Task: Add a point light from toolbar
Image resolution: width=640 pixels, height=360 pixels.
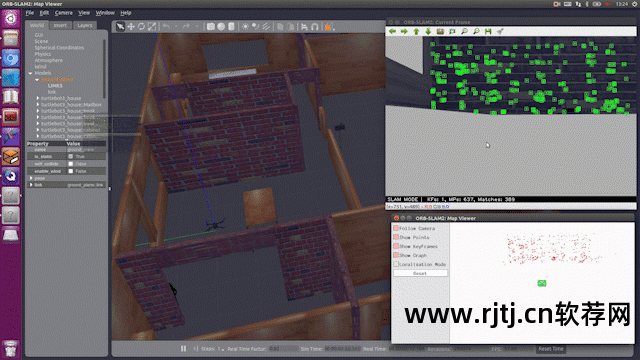Action: (245, 27)
